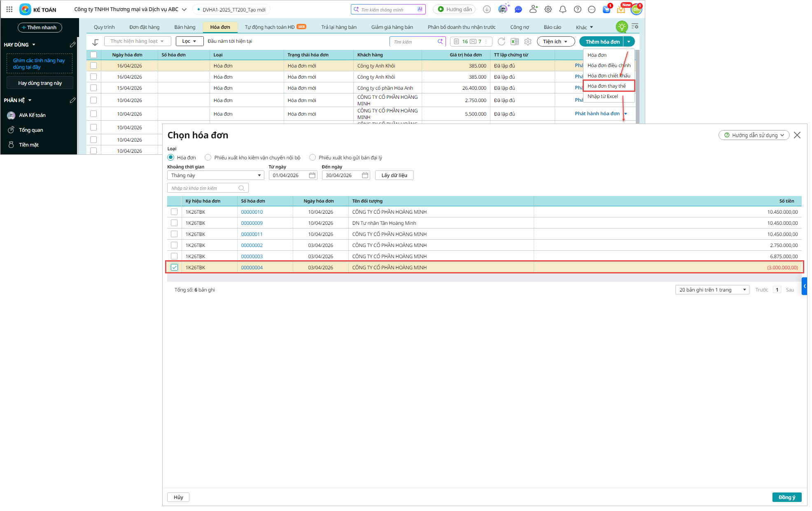The image size is (812, 511).
Task: Check the invoice 00000010 row checkbox
Action: 175,212
